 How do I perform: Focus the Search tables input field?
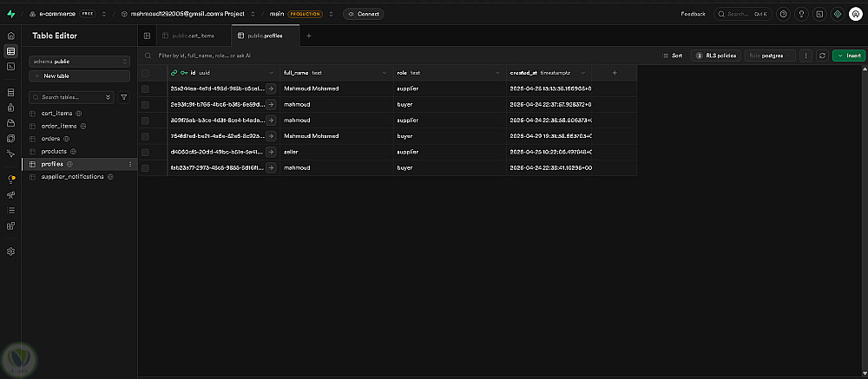coord(71,97)
